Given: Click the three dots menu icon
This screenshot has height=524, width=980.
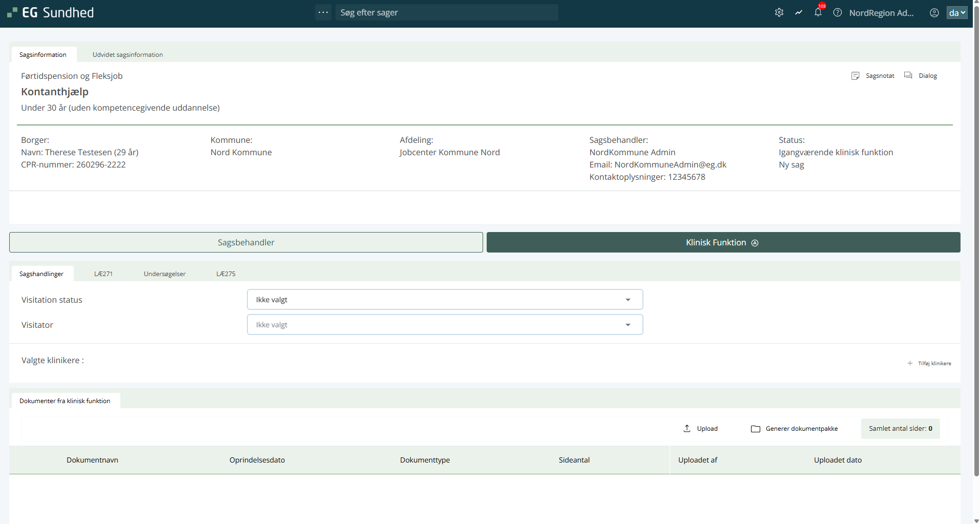Looking at the screenshot, I should pyautogui.click(x=323, y=12).
